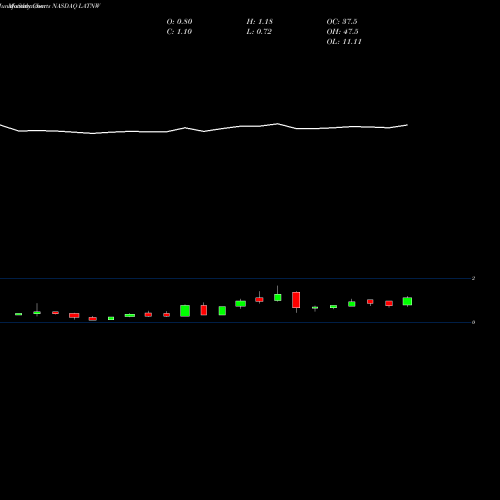
Task: Click the OL: 11.11 reading
Action: (344, 42)
